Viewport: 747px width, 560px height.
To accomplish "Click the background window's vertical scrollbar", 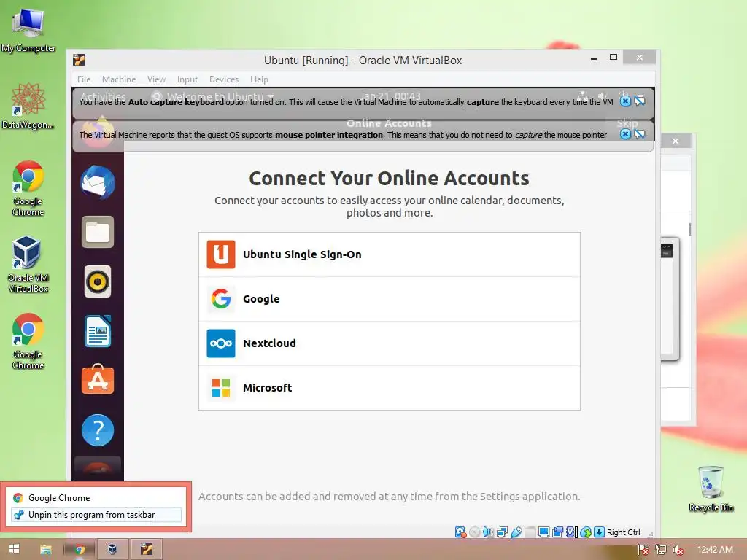I will point(689,228).
